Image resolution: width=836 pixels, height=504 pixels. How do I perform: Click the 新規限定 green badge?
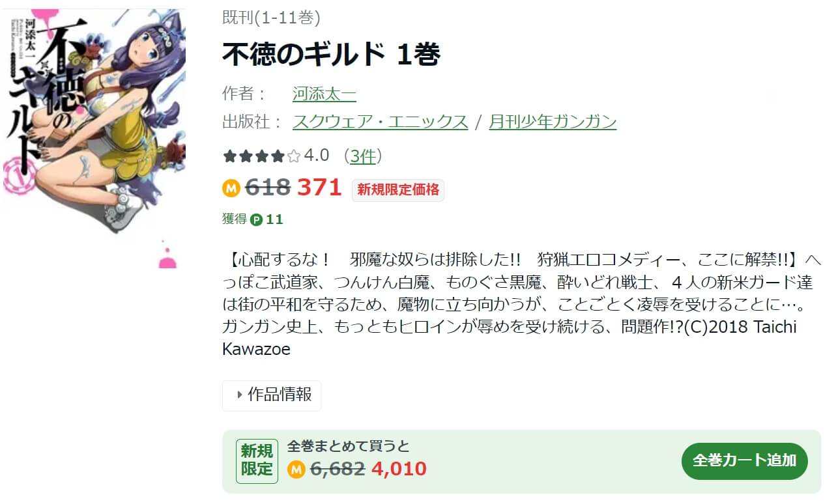click(x=257, y=461)
